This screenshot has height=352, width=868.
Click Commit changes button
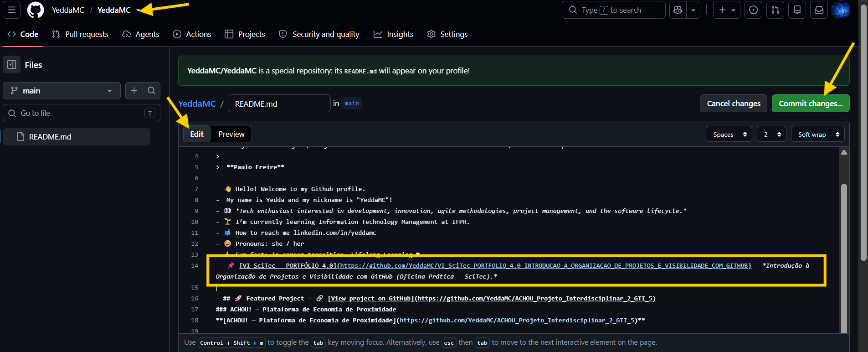tap(811, 104)
